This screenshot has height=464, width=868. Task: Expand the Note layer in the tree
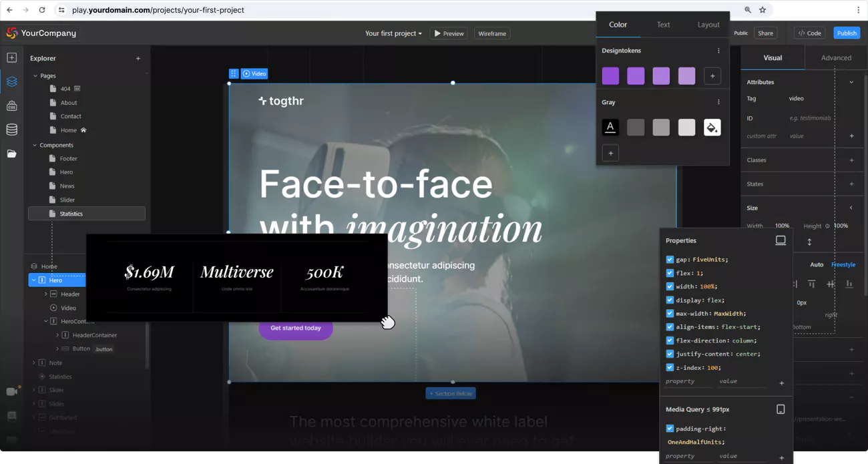(33, 363)
